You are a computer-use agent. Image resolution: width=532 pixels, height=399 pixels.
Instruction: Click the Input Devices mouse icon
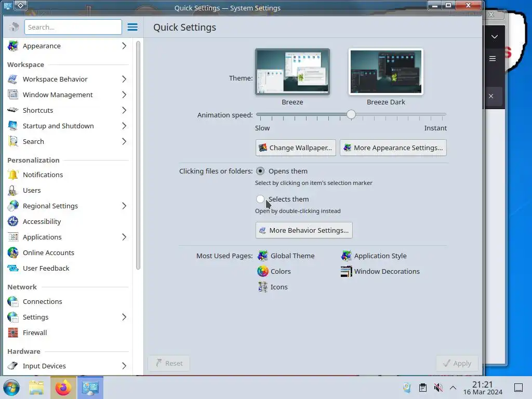point(13,366)
